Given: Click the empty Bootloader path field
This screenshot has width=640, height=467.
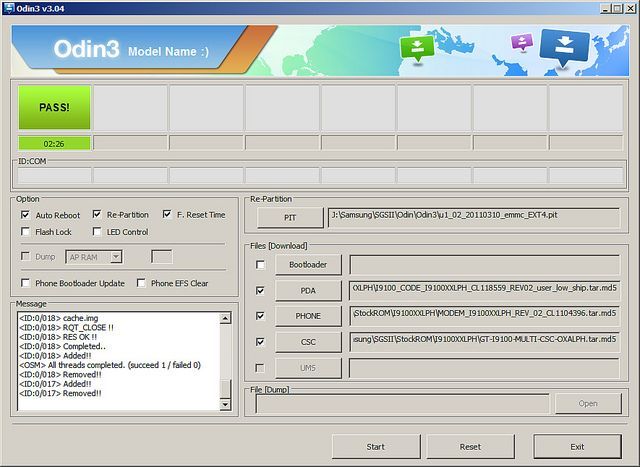Looking at the screenshot, I should pos(485,265).
